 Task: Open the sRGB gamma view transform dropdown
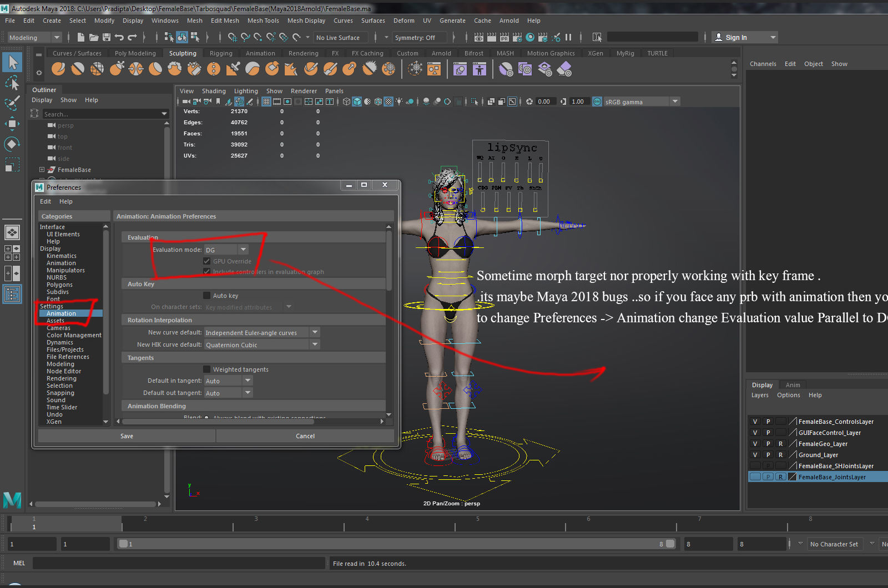tap(642, 102)
